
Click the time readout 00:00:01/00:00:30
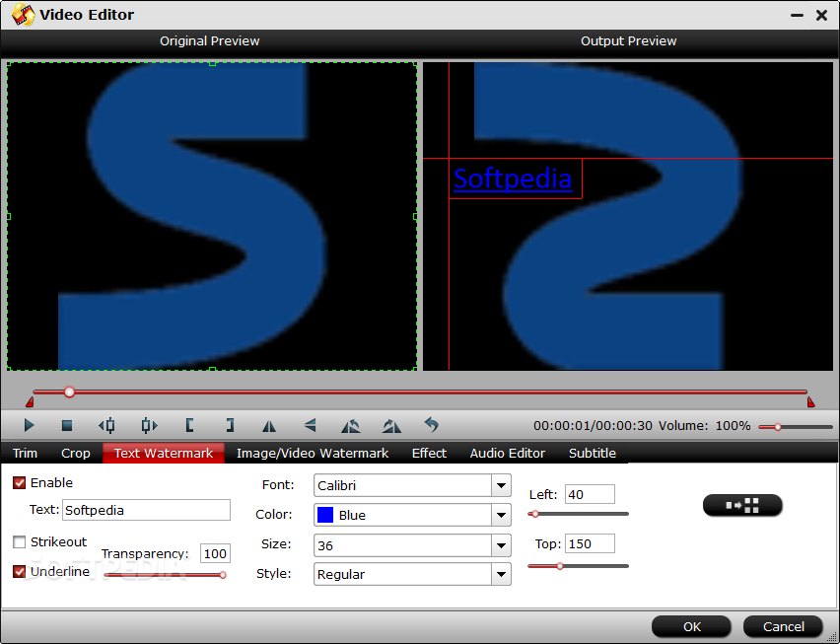click(593, 426)
